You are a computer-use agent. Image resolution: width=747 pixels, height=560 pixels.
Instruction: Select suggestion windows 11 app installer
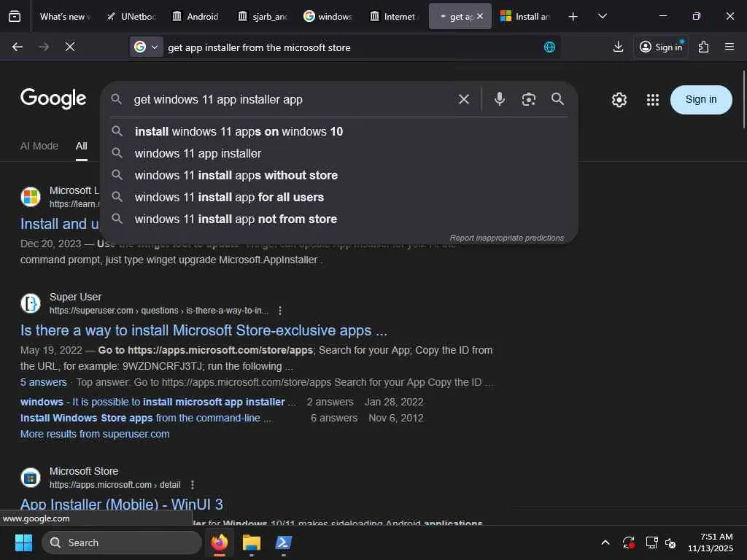[x=338, y=153]
